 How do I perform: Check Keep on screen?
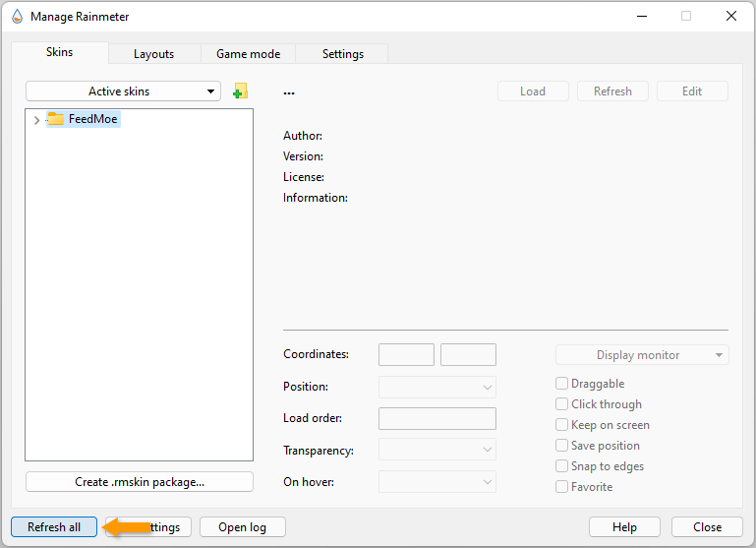561,424
